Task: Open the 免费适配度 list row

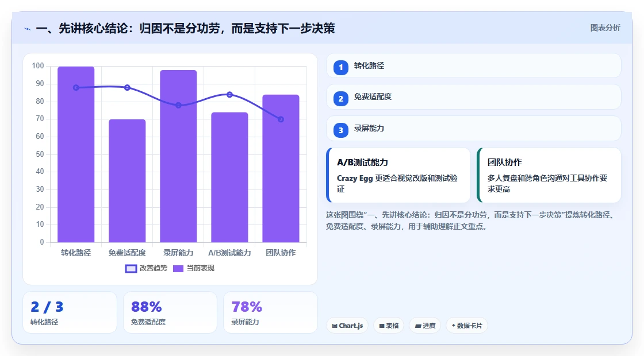Action: click(474, 97)
